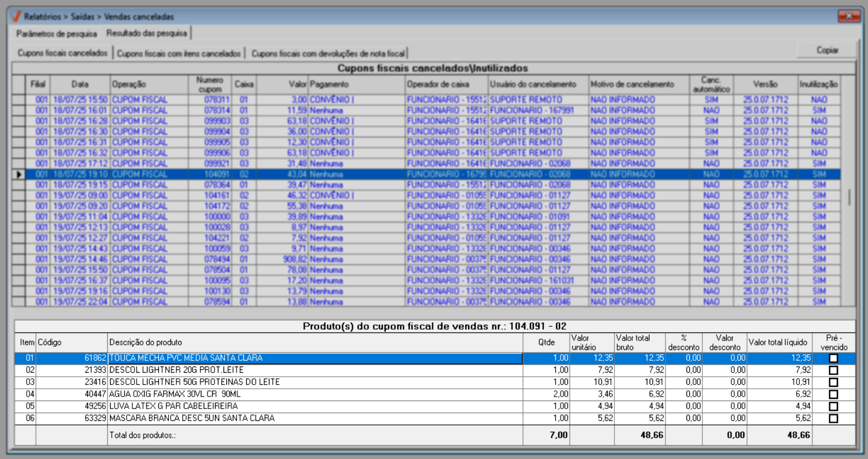The image size is (868, 459).
Task: Open the Parâmetros de pesquisa tab
Action: 56,33
